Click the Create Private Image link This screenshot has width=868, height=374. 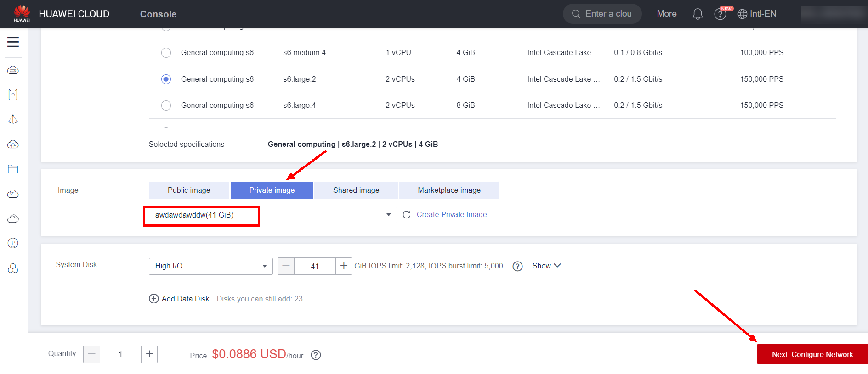coord(452,215)
